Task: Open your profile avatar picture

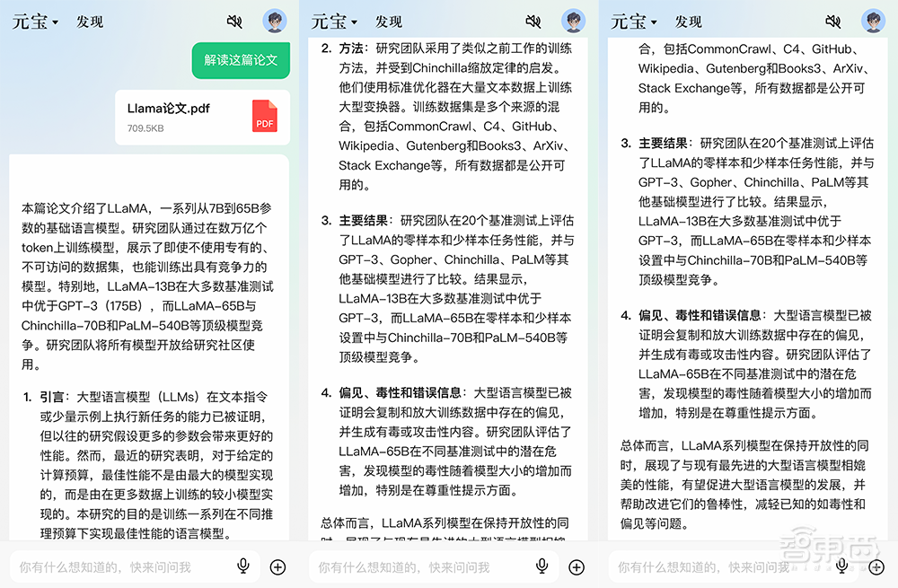Action: click(274, 20)
